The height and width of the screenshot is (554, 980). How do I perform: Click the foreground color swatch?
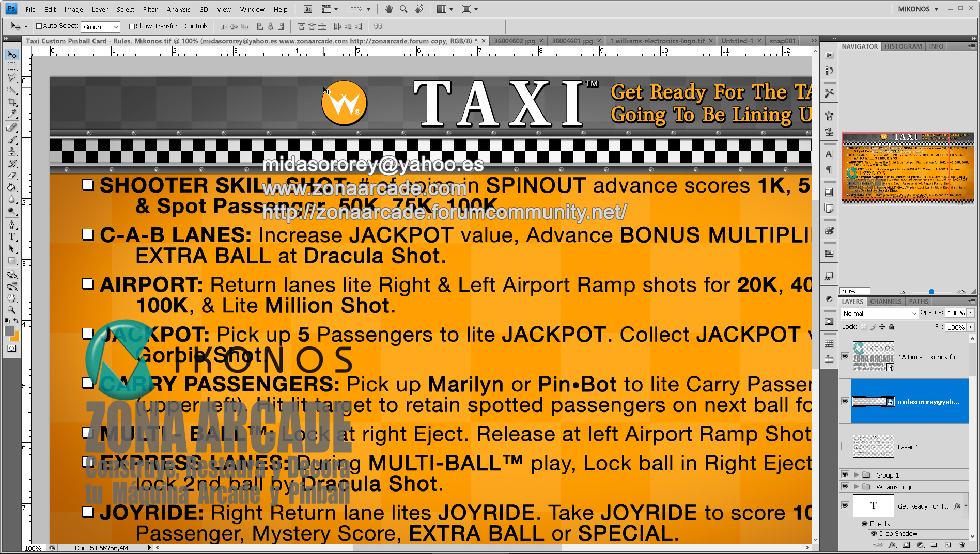9,331
